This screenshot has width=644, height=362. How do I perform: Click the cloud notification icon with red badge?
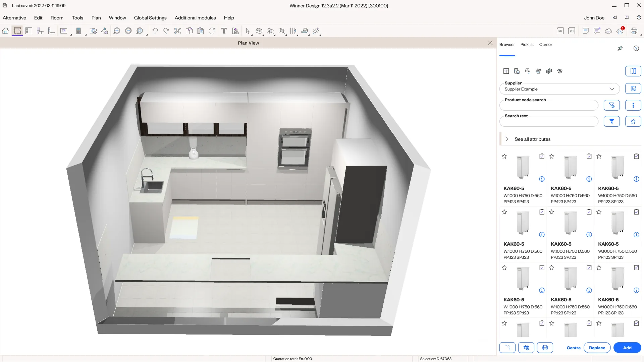click(620, 31)
